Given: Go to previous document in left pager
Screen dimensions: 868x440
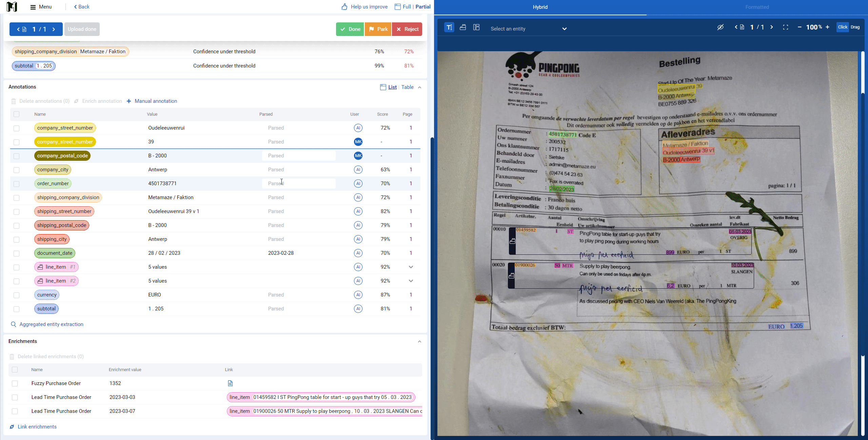Looking at the screenshot, I should click(19, 29).
